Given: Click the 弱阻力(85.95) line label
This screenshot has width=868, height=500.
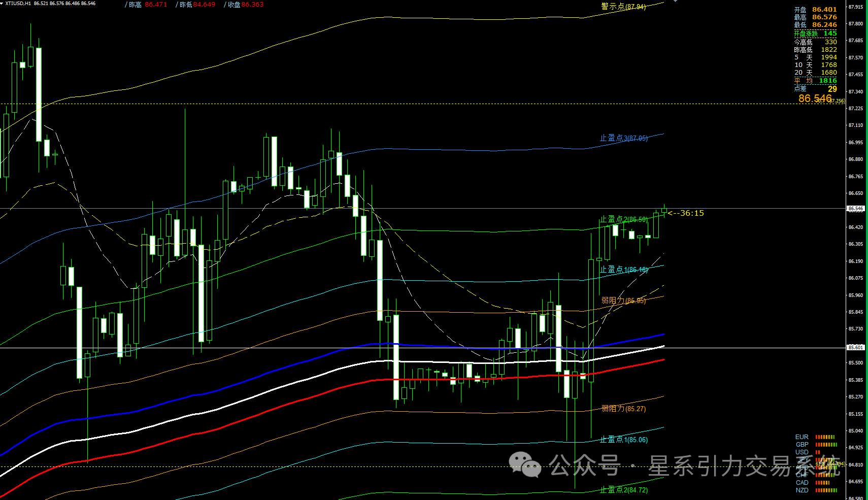Looking at the screenshot, I should pos(623,301).
